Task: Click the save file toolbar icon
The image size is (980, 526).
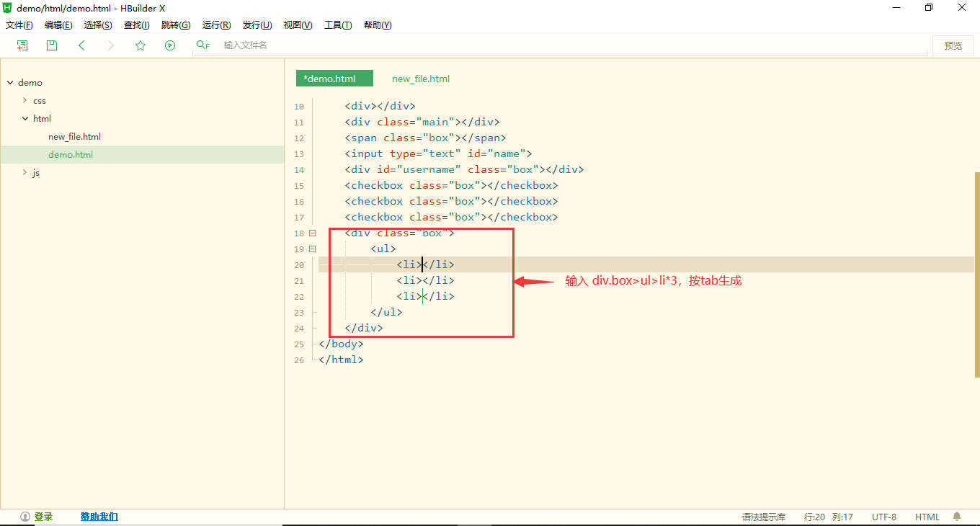Action: (52, 45)
